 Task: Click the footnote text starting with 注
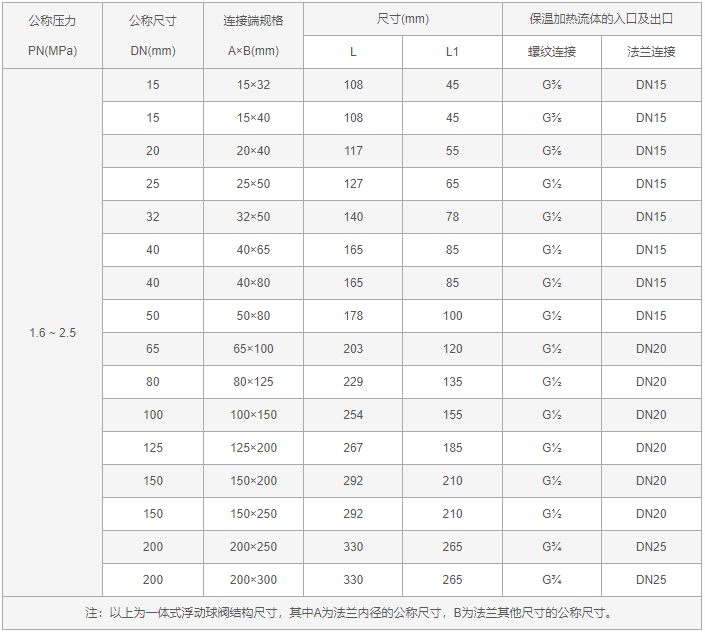[x=352, y=613]
